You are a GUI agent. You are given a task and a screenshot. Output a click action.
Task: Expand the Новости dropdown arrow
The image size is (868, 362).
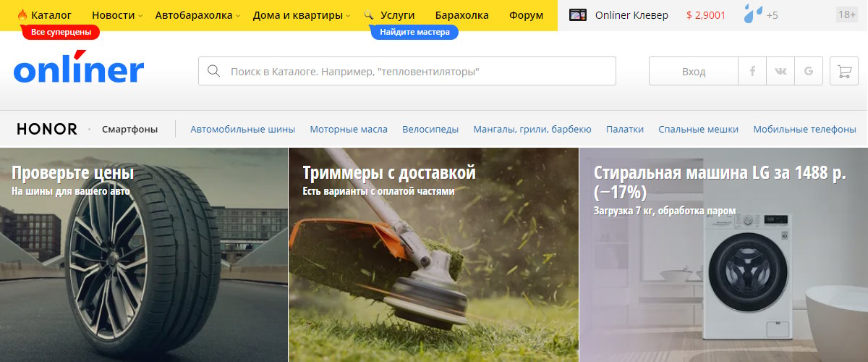[x=140, y=16]
